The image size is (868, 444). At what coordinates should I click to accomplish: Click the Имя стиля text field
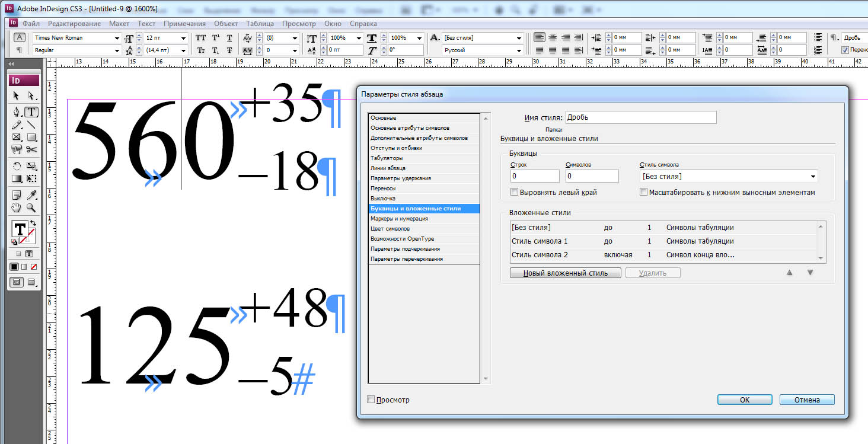tap(641, 117)
